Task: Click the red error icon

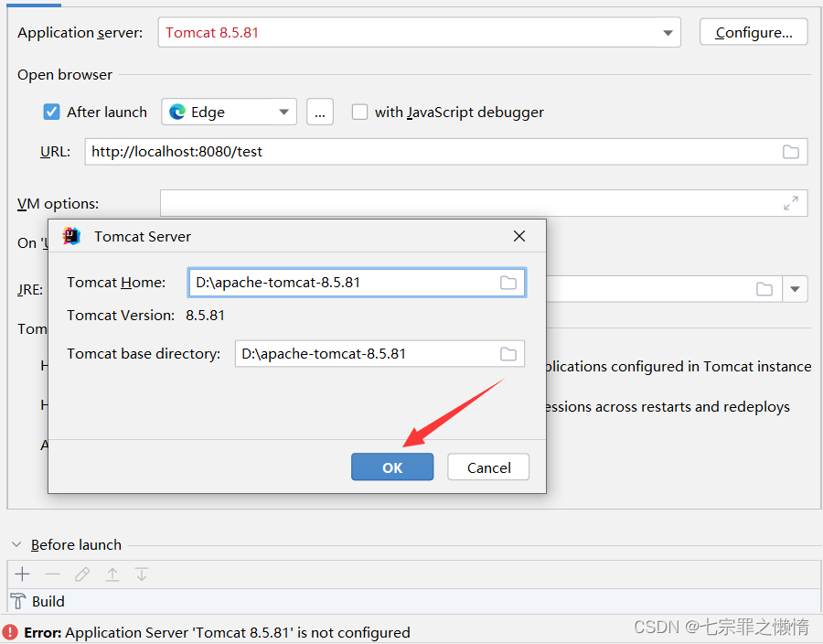Action: [10, 632]
